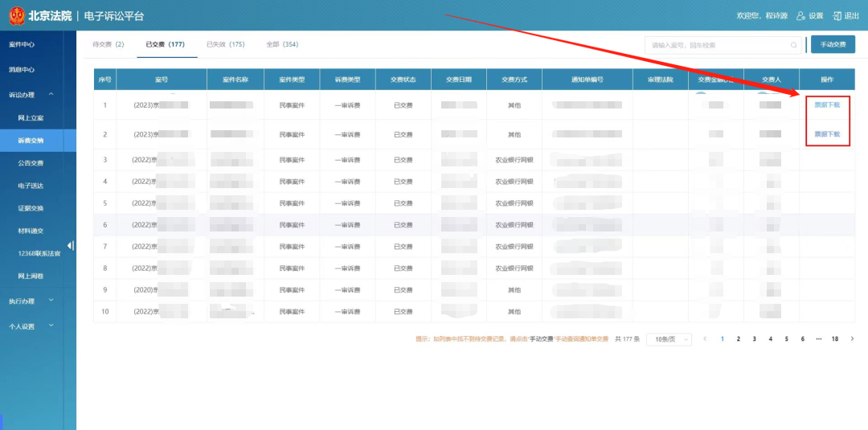Open 网上立案 in the sidebar
This screenshot has width=868, height=430.
click(31, 118)
